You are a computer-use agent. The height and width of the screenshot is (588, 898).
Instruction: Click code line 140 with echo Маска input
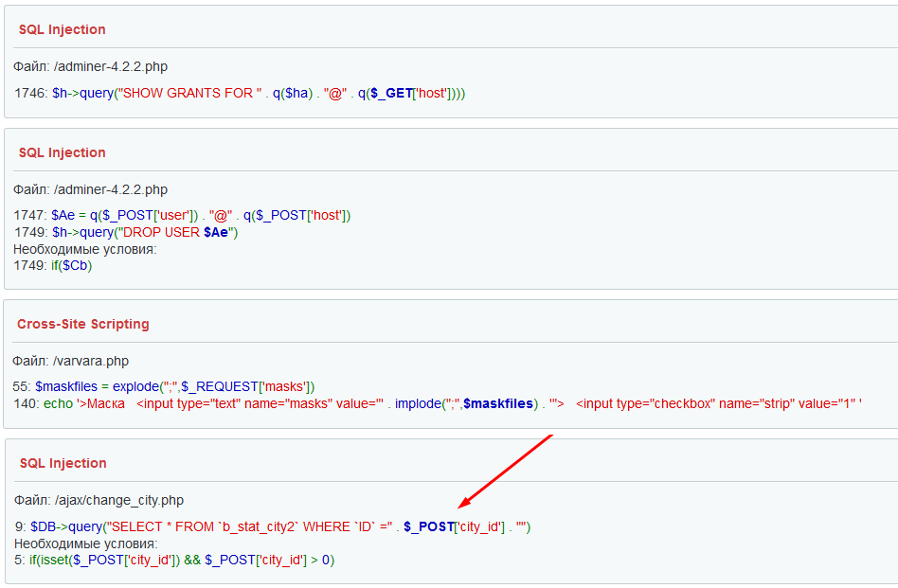tap(437, 403)
